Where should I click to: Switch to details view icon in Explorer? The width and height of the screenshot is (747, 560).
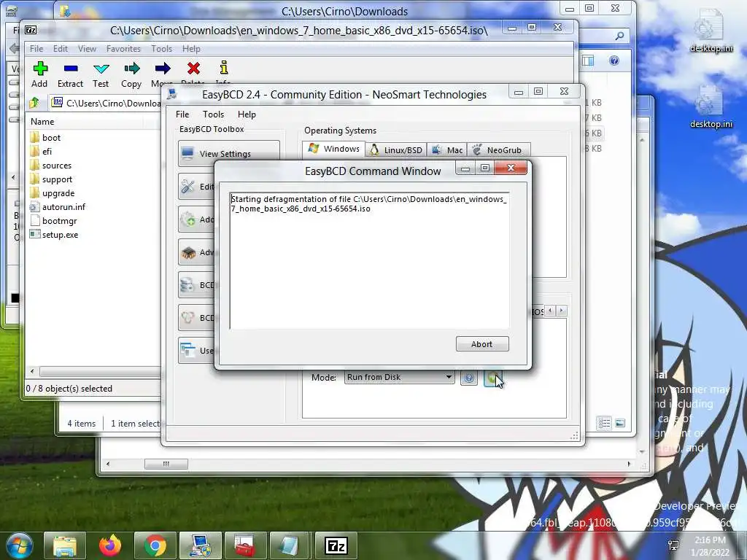point(604,424)
